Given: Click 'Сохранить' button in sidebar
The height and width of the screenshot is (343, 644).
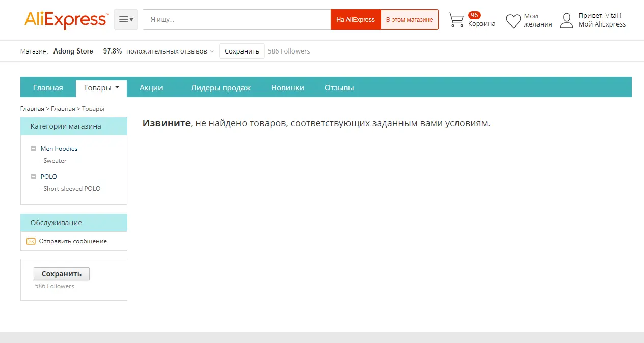Looking at the screenshot, I should pyautogui.click(x=62, y=274).
